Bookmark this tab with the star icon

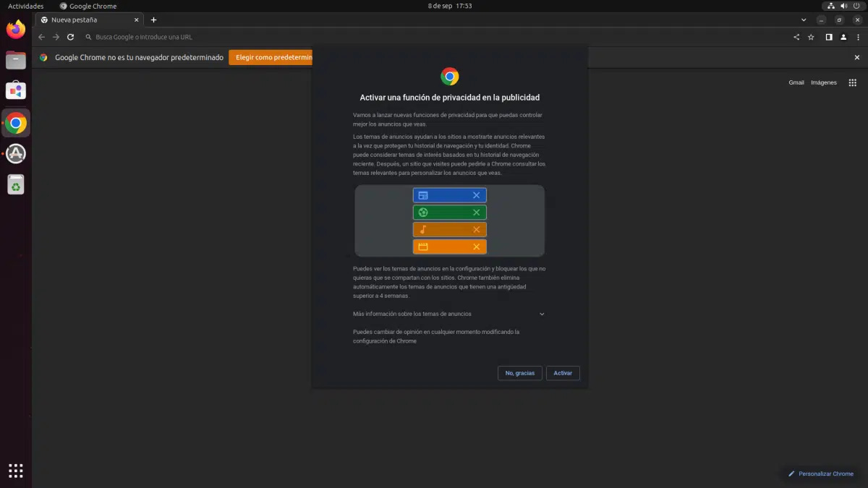coord(812,37)
